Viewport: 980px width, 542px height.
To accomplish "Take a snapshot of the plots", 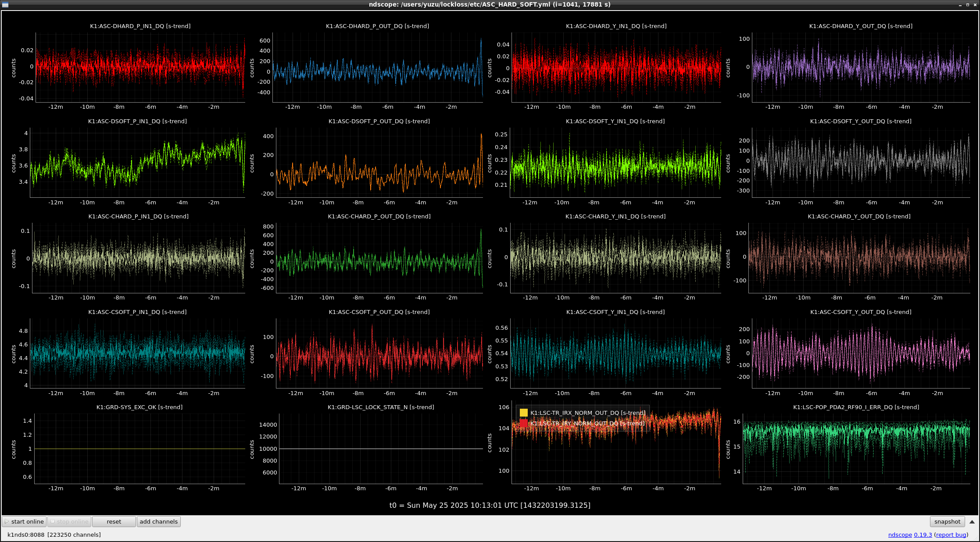I will (947, 521).
